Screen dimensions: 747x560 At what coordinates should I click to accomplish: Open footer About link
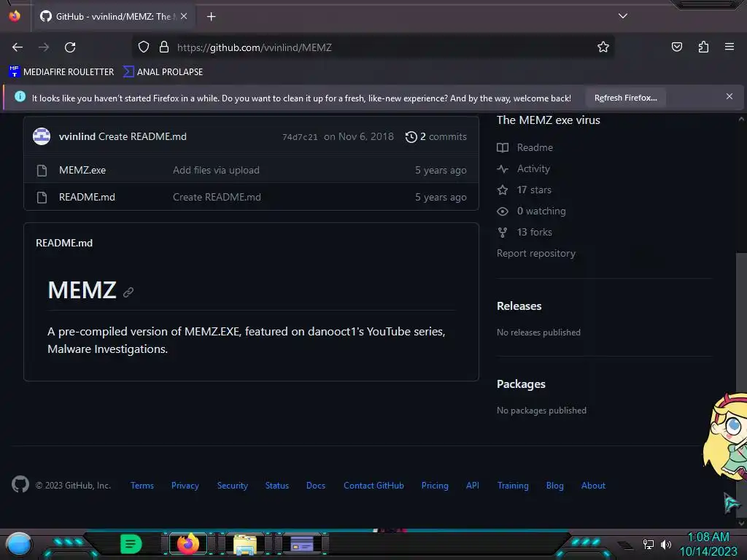tap(593, 485)
